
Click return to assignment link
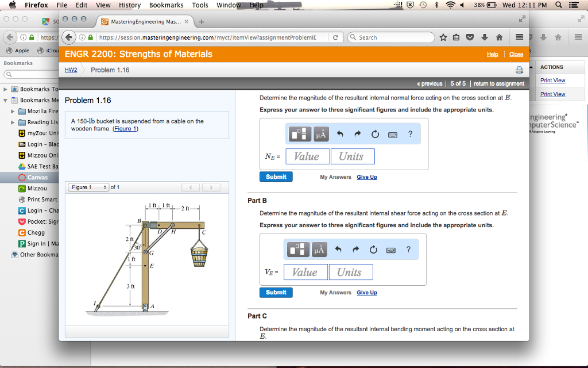point(499,84)
